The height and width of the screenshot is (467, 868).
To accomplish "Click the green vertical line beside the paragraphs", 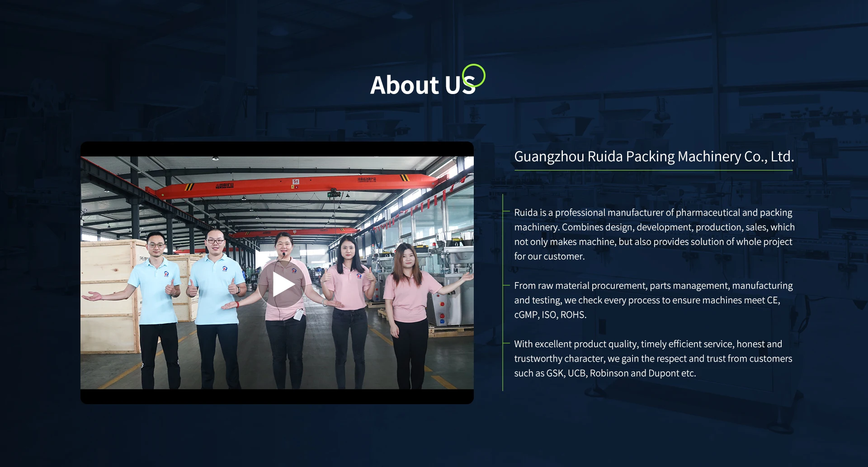I will pyautogui.click(x=503, y=294).
